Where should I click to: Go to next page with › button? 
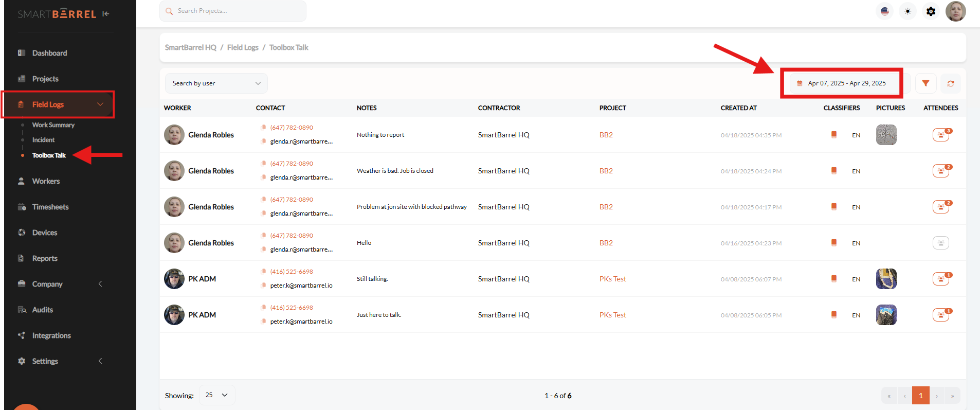(x=937, y=396)
